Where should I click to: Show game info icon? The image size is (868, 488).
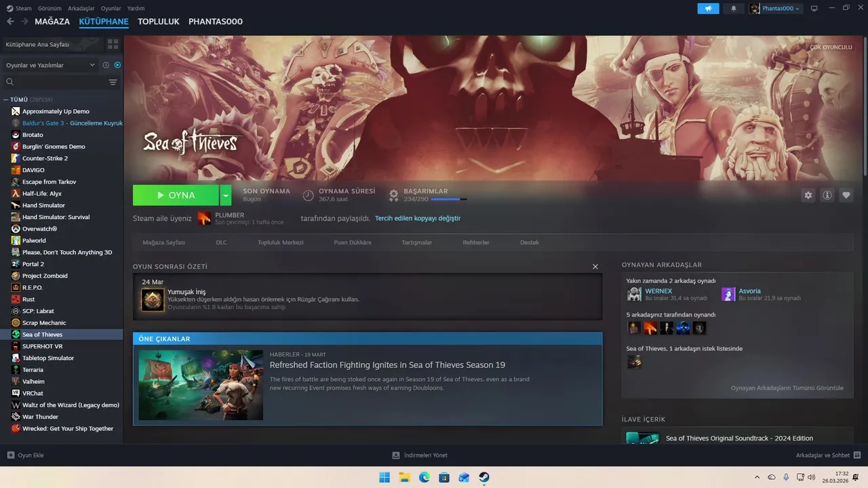pos(827,195)
